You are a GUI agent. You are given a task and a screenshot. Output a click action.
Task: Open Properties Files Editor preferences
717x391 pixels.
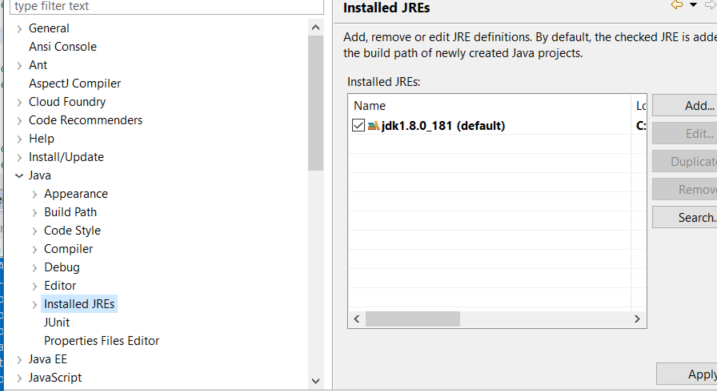point(102,341)
